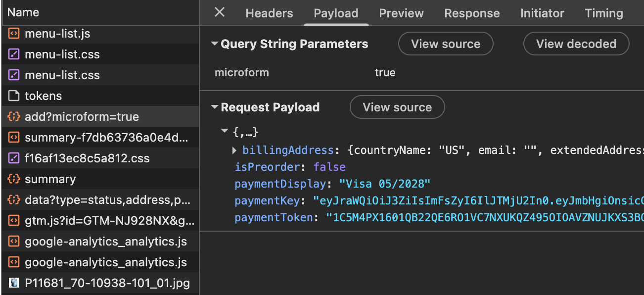Select the P11681_70-10938-101_01.jpg request
Viewport: 644px width, 295px height.
pyautogui.click(x=100, y=283)
